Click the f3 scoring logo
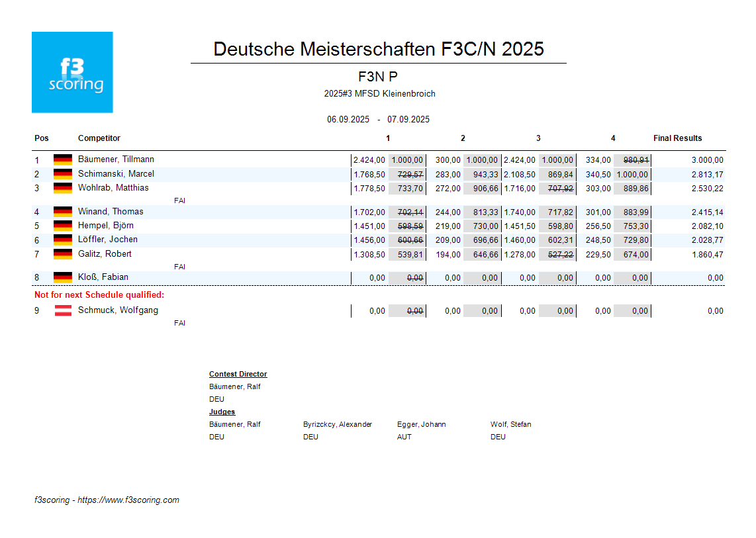Viewport: 756px width, 538px height. pyautogui.click(x=72, y=72)
